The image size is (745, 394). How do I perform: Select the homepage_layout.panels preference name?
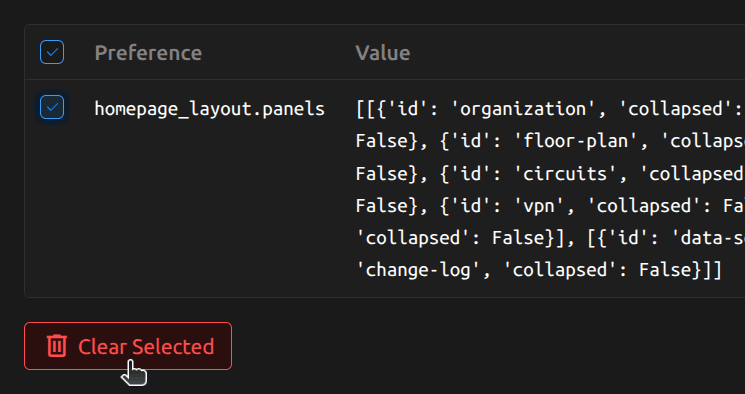coord(210,109)
